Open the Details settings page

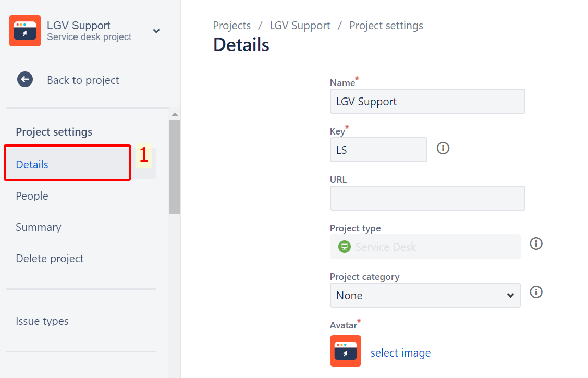click(x=32, y=165)
